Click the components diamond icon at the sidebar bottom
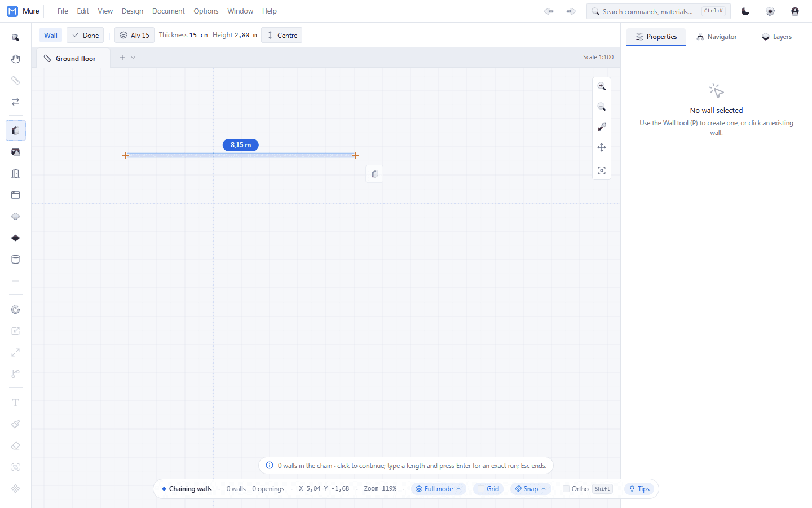The height and width of the screenshot is (508, 812). (16, 489)
